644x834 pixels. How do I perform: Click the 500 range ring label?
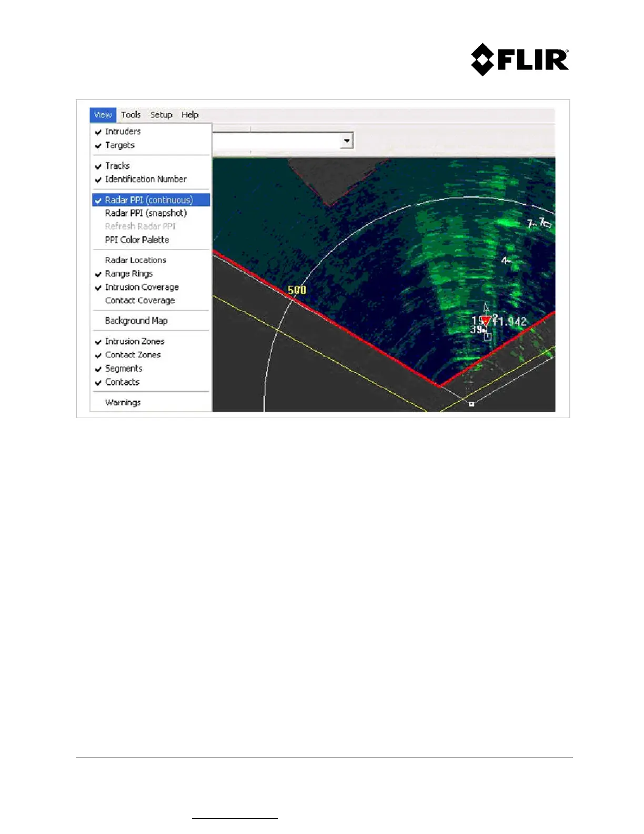[x=297, y=290]
